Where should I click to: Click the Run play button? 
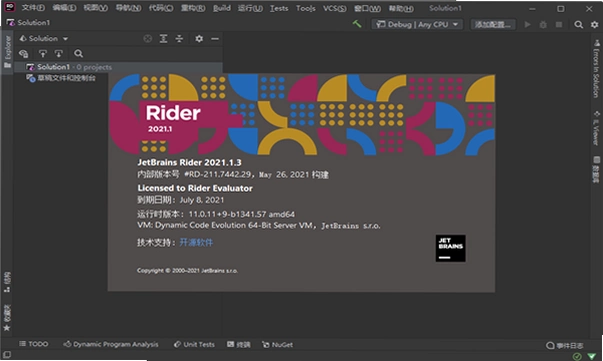528,25
